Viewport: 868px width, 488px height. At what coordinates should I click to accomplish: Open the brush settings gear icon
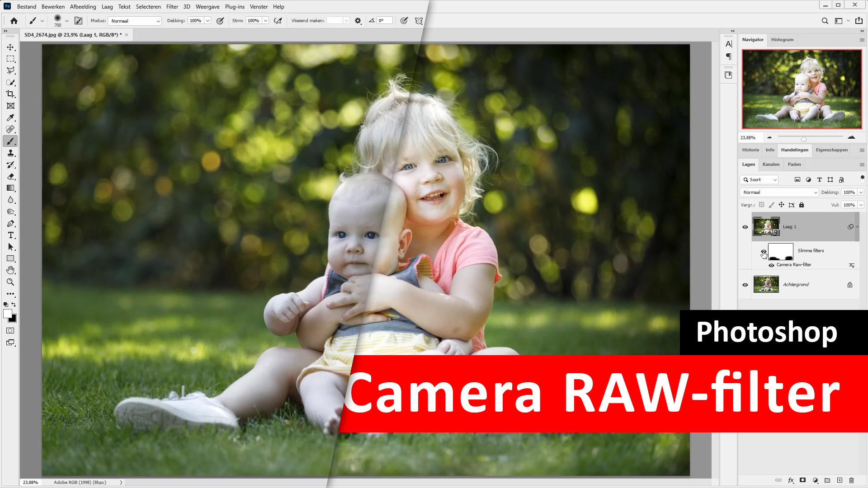pos(358,21)
